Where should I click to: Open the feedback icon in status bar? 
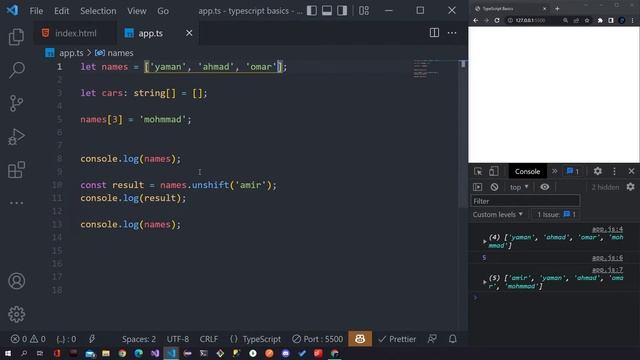[432, 339]
